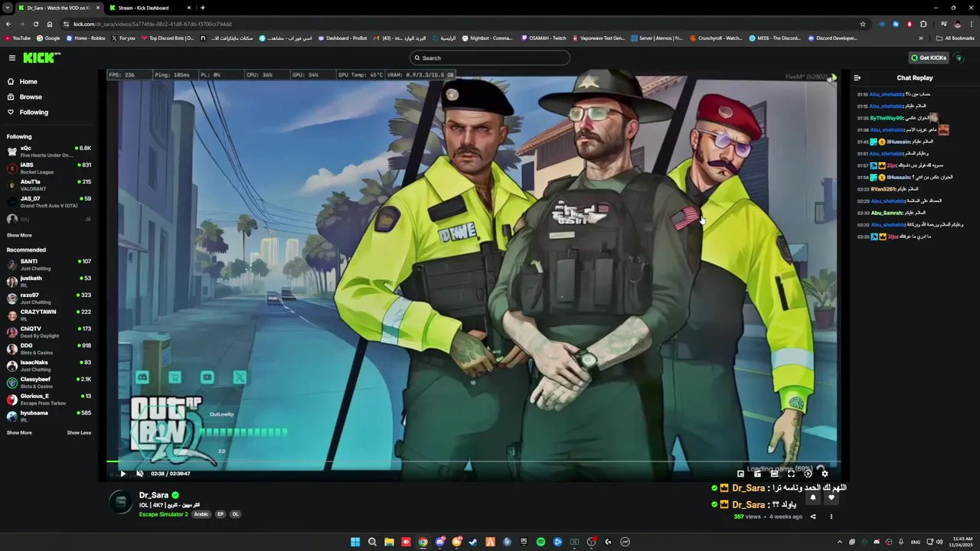Open Windows taskbar search
The image size is (980, 551).
[372, 542]
